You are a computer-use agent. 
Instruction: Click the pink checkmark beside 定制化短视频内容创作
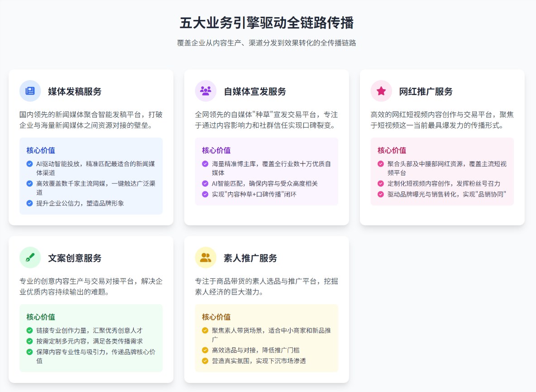(381, 183)
